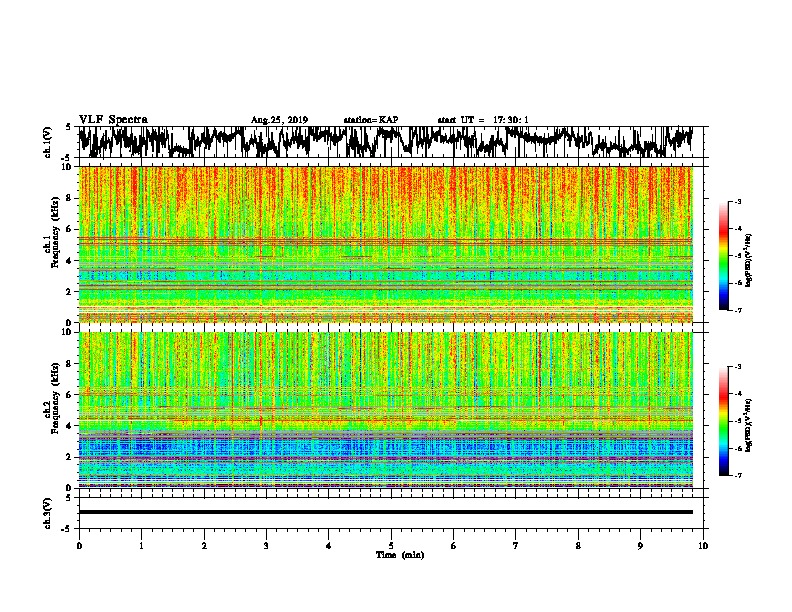This screenshot has width=792, height=612.
Task: Click inside the ch.2 spectrogram panel
Action: [x=386, y=410]
